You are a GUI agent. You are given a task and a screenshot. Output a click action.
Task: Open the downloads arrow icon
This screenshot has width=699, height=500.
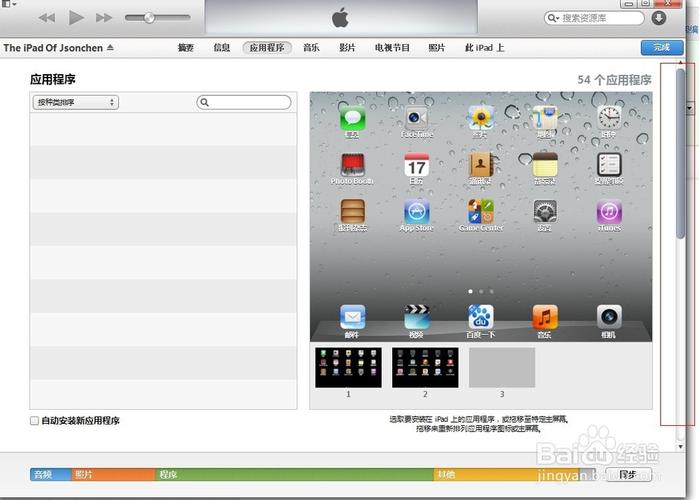[659, 18]
